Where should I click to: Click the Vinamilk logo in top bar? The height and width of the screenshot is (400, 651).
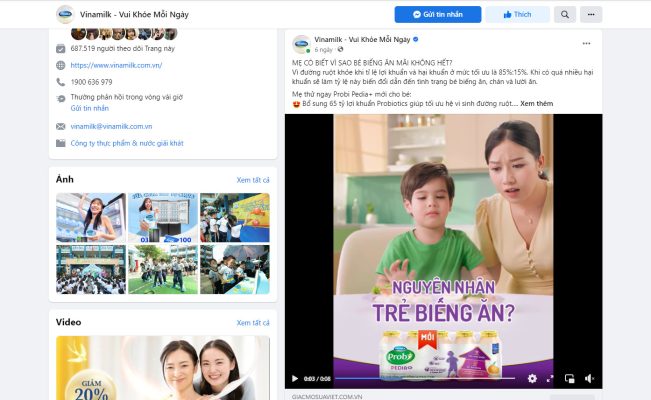(x=65, y=15)
